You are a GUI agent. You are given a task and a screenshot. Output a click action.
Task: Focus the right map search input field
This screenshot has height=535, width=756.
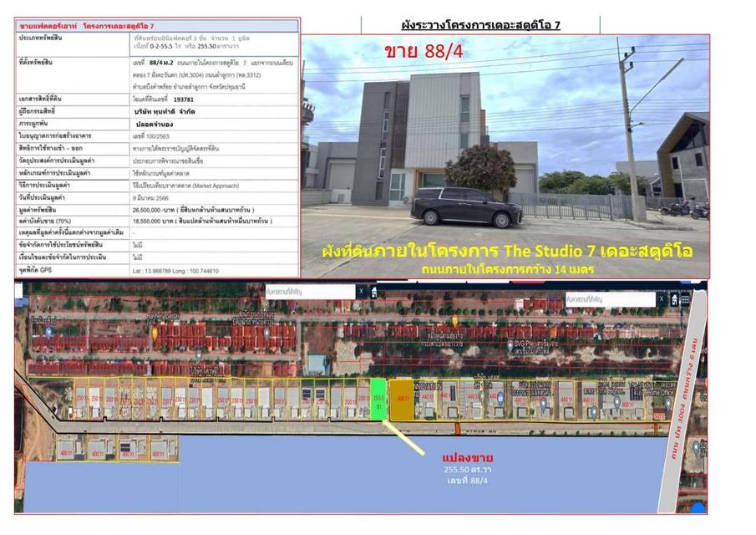(611, 299)
